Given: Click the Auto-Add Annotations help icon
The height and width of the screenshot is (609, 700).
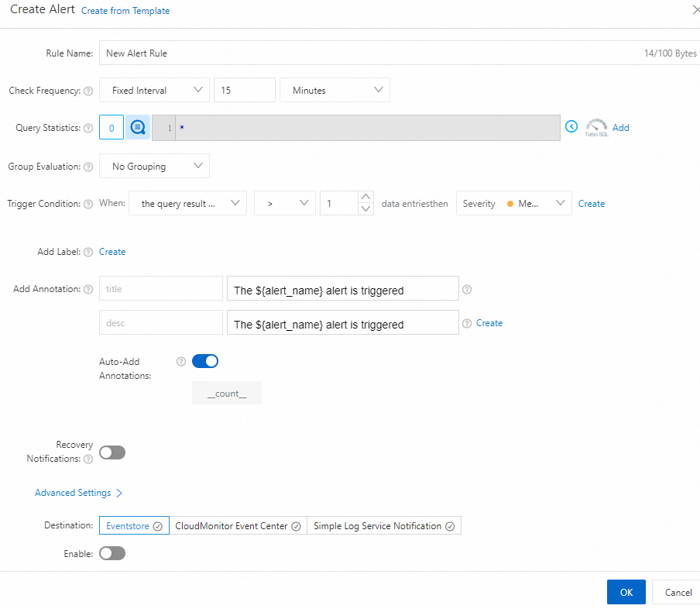Looking at the screenshot, I should (x=180, y=362).
